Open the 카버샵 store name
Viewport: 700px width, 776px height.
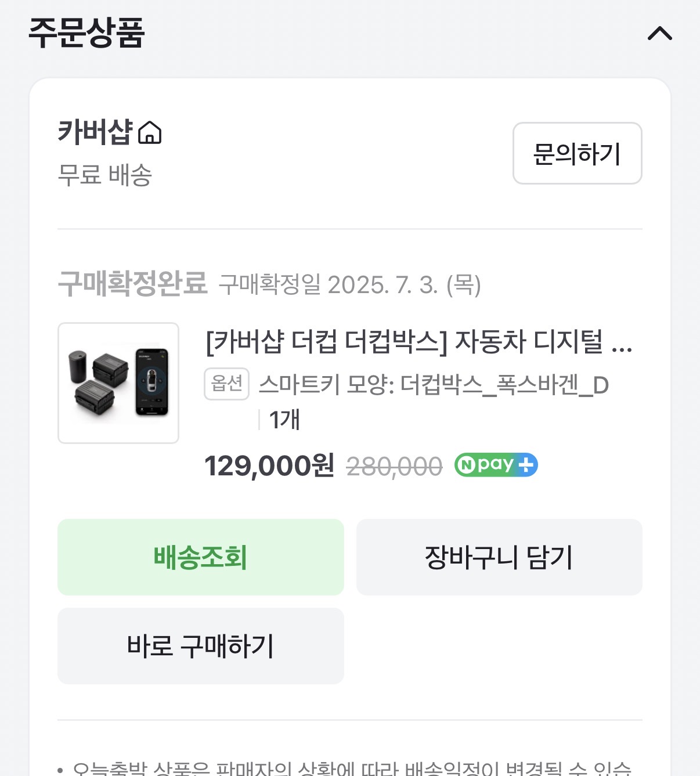tap(95, 132)
